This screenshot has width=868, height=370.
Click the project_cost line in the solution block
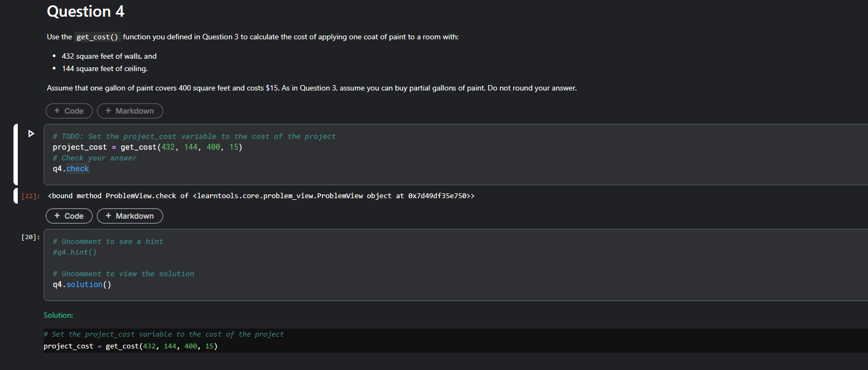pyautogui.click(x=130, y=346)
